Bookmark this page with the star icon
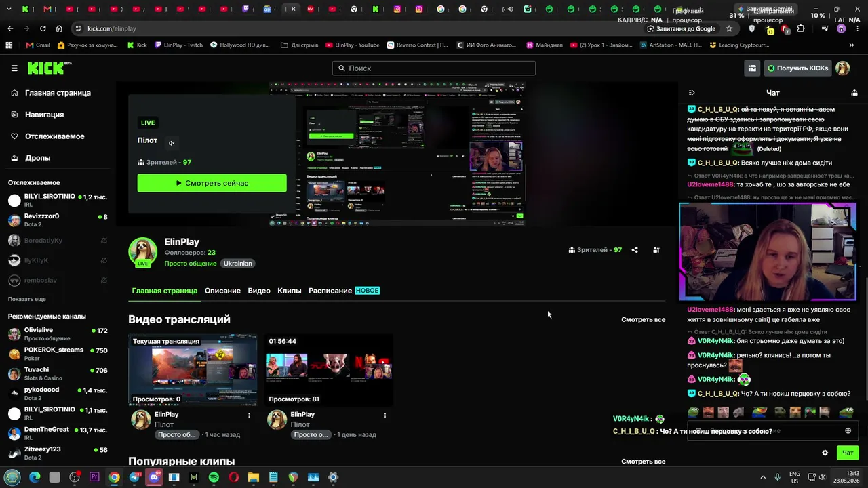 [729, 28]
